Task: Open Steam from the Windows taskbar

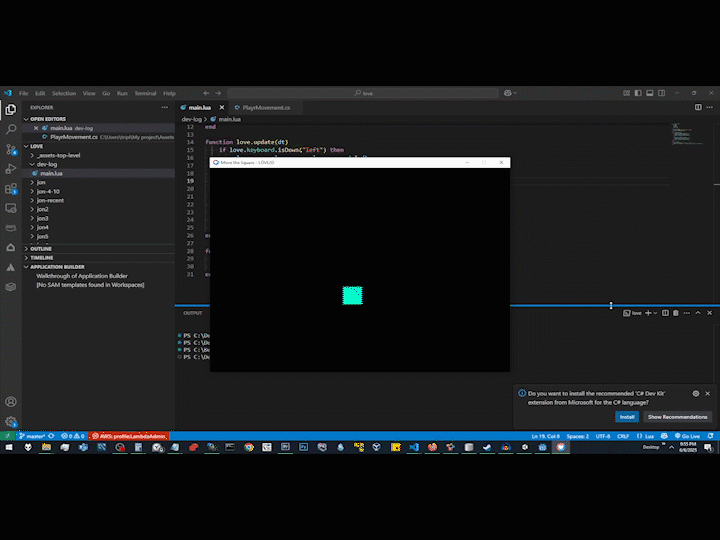Action: point(487,447)
